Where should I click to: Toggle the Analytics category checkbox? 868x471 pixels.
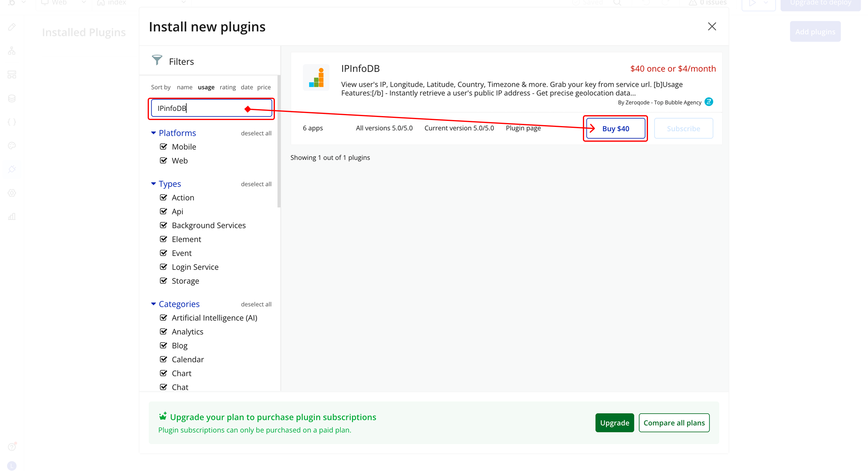point(163,332)
